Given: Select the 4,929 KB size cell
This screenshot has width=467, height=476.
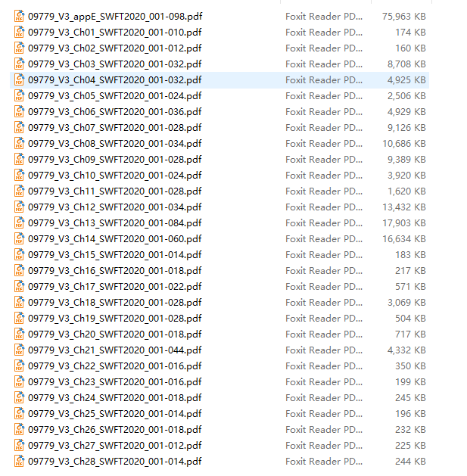Looking at the screenshot, I should pyautogui.click(x=406, y=112).
